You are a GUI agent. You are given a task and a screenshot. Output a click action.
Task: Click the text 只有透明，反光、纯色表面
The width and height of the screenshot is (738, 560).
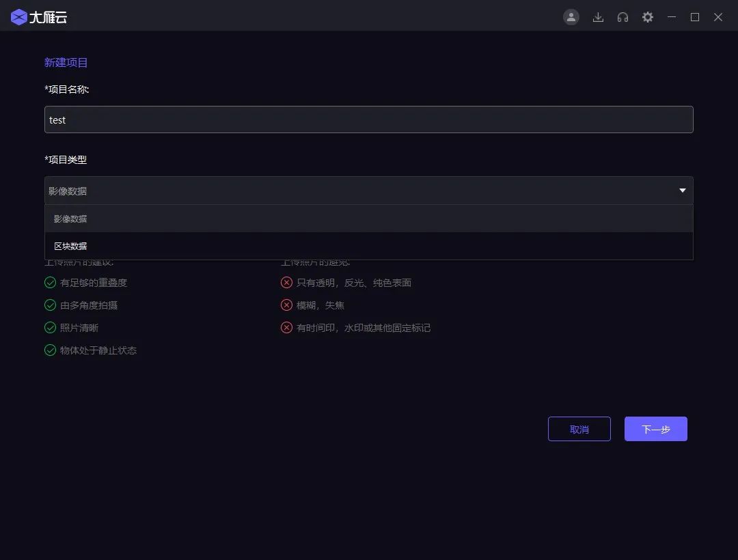click(x=354, y=283)
